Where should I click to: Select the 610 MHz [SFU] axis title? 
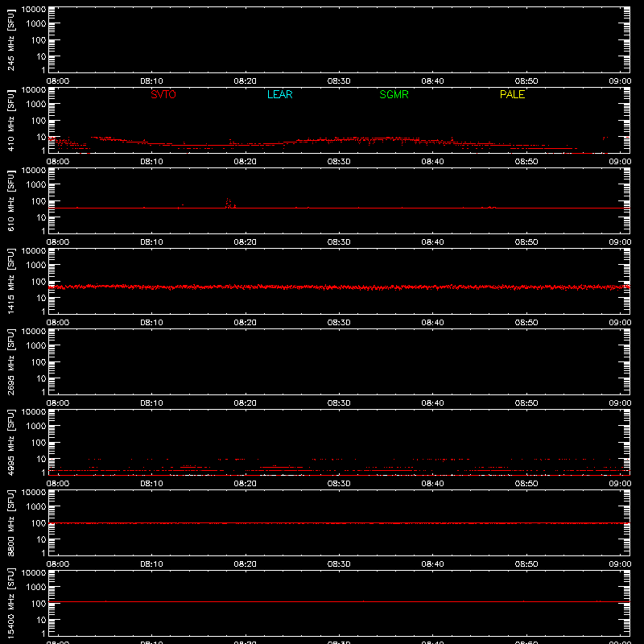coord(10,201)
